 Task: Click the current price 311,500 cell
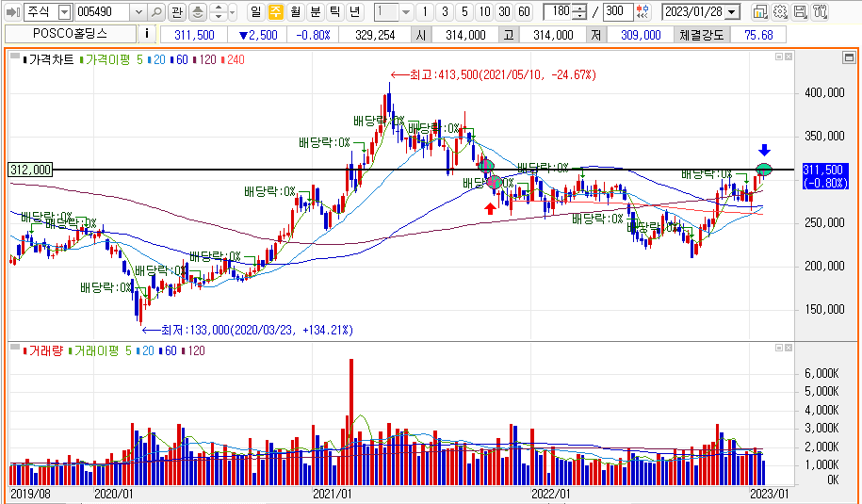(x=194, y=35)
